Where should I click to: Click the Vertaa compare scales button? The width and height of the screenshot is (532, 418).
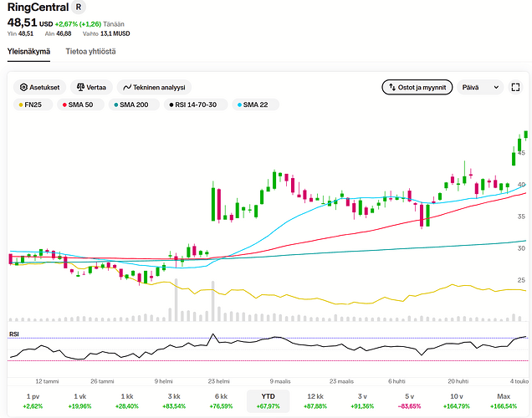click(91, 88)
